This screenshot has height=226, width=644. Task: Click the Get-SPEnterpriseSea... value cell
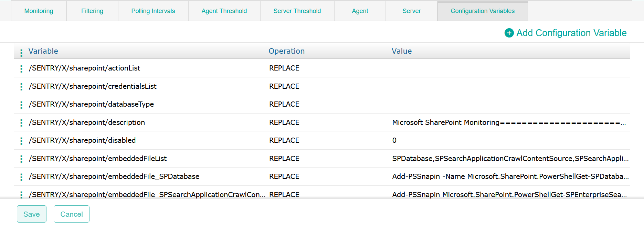[509, 195]
